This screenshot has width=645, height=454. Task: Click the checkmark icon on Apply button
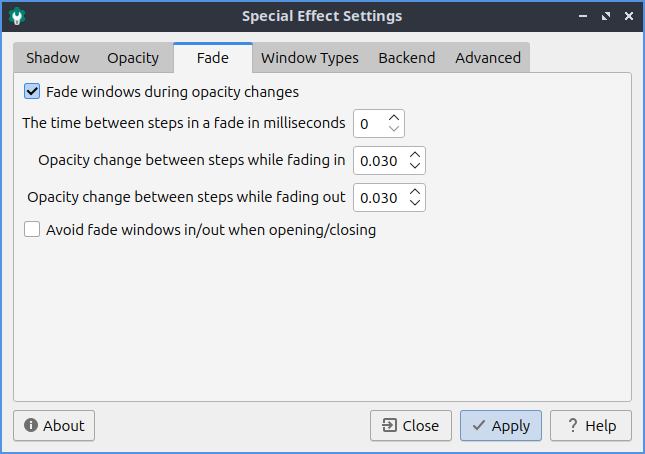pos(479,426)
